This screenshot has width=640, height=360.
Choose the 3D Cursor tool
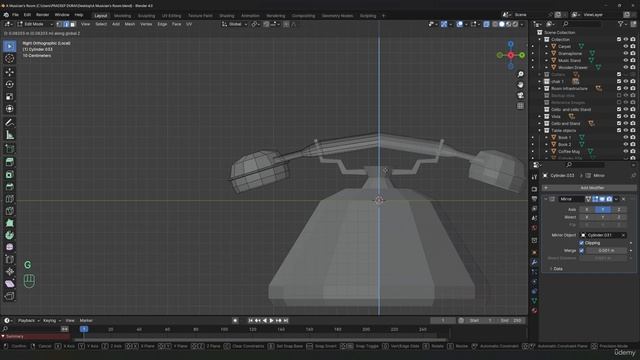(x=9, y=59)
